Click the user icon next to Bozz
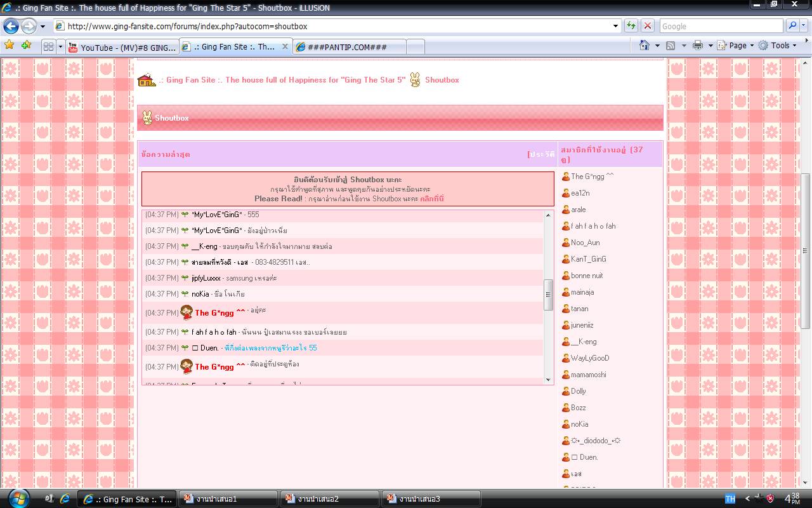Image resolution: width=812 pixels, height=508 pixels. click(x=566, y=408)
